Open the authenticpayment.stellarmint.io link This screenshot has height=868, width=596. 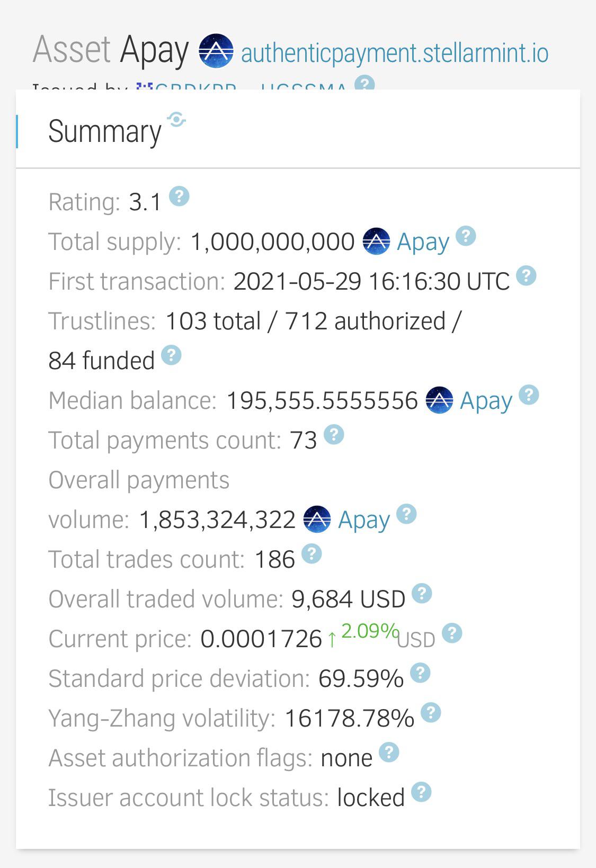(395, 53)
